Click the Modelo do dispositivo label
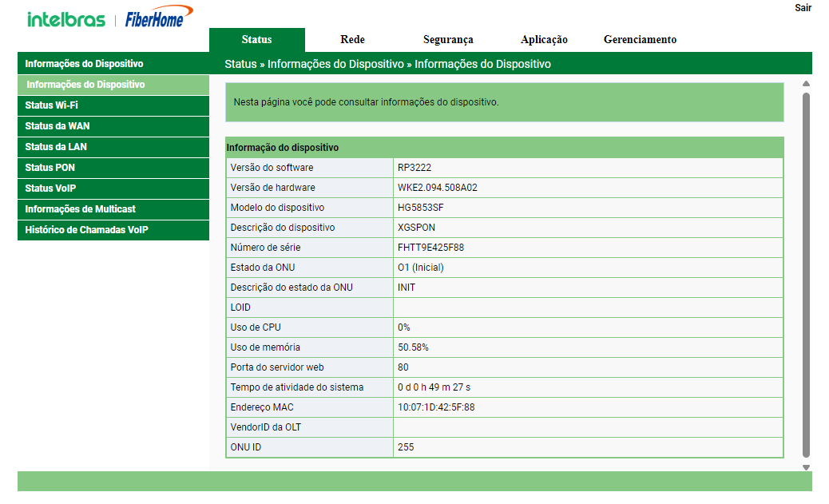829x504 pixels. [277, 208]
